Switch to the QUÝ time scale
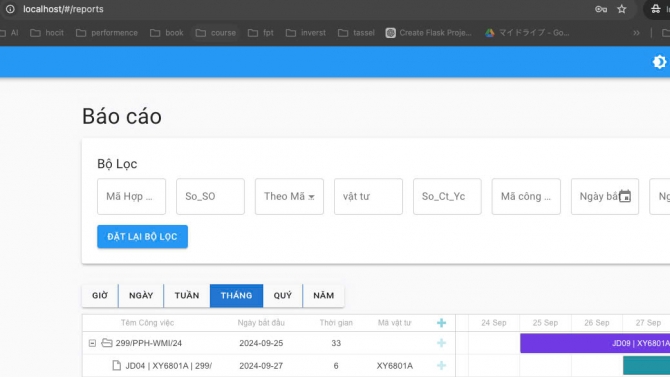 coord(282,295)
